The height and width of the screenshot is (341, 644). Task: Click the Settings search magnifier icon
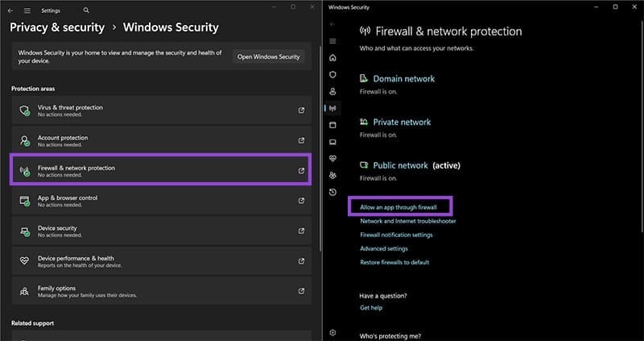tap(86, 10)
